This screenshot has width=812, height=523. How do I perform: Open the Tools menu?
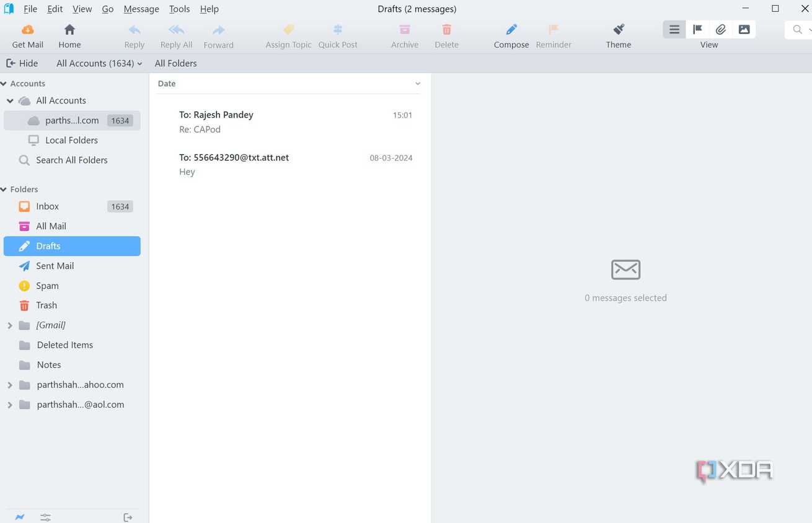point(180,9)
